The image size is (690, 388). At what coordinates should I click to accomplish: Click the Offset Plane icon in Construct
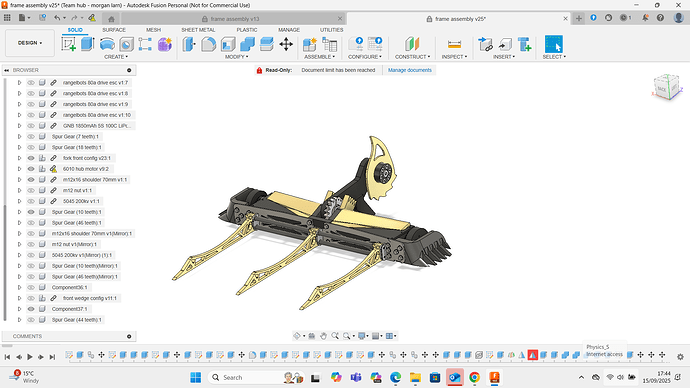pos(412,44)
